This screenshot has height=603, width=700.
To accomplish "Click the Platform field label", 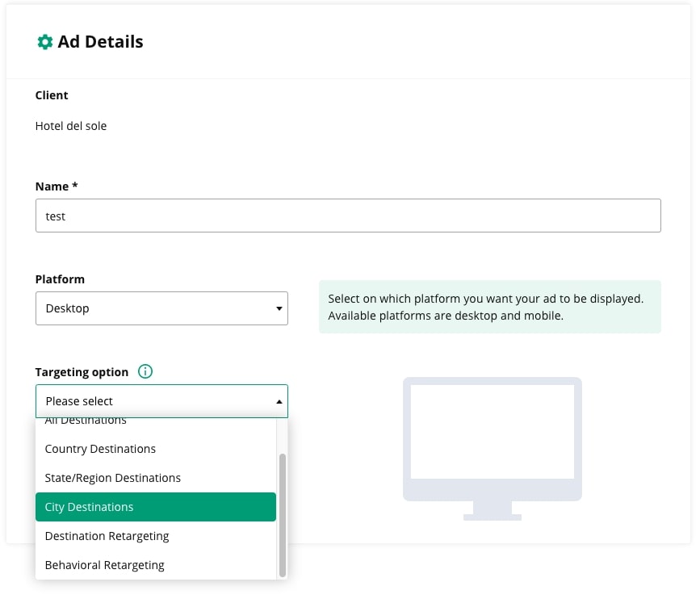I will tap(60, 279).
